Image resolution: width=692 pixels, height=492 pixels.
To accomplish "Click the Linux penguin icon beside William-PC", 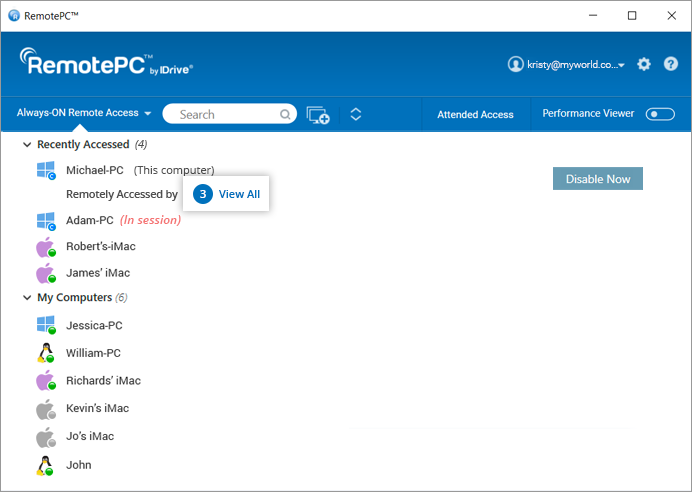I will [45, 353].
